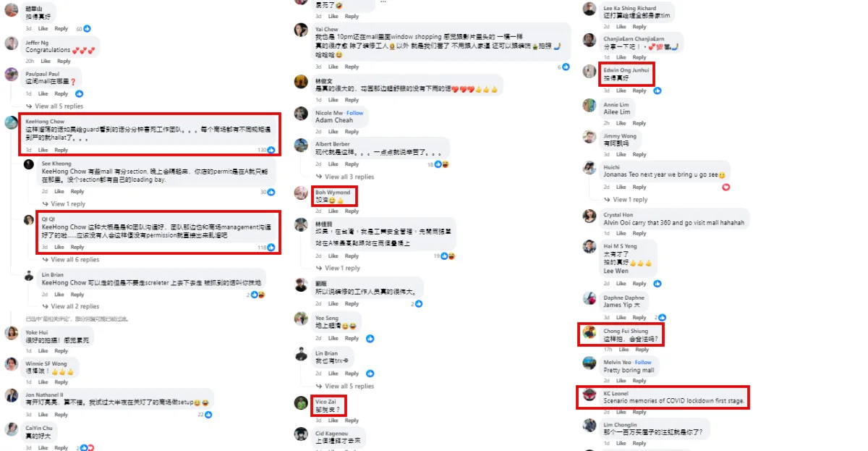Click the like reaction count on KeeHong Chow's comment
Screen dimensions: 868x451
pos(267,150)
